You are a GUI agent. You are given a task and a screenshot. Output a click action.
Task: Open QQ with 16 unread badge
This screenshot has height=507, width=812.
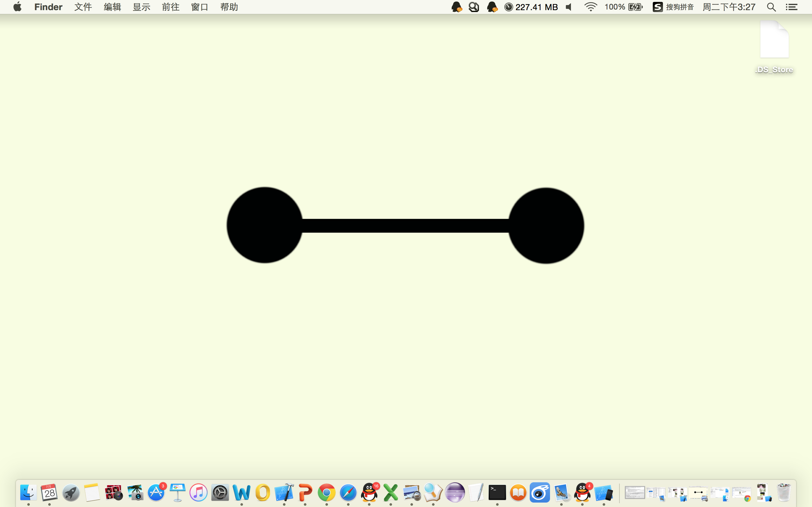coord(369,492)
